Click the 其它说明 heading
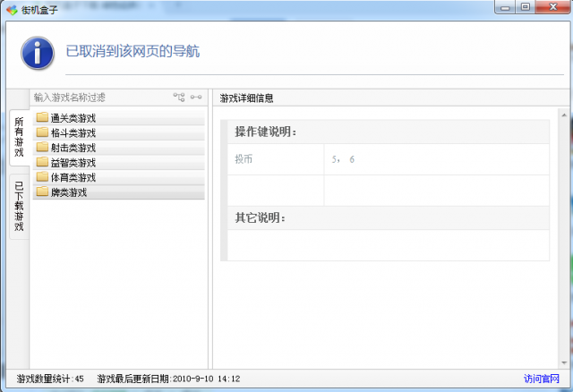The image size is (573, 392). (x=260, y=218)
